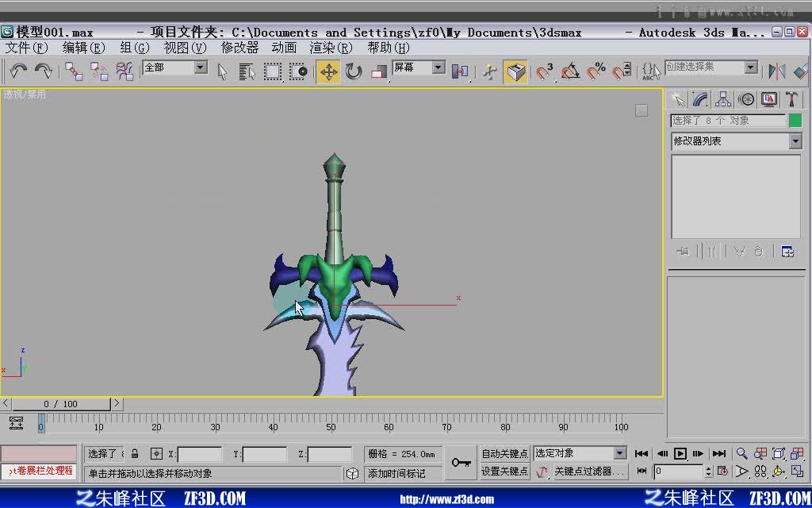This screenshot has width=812, height=508.
Task: Select the Select and Link tool
Action: [x=74, y=71]
